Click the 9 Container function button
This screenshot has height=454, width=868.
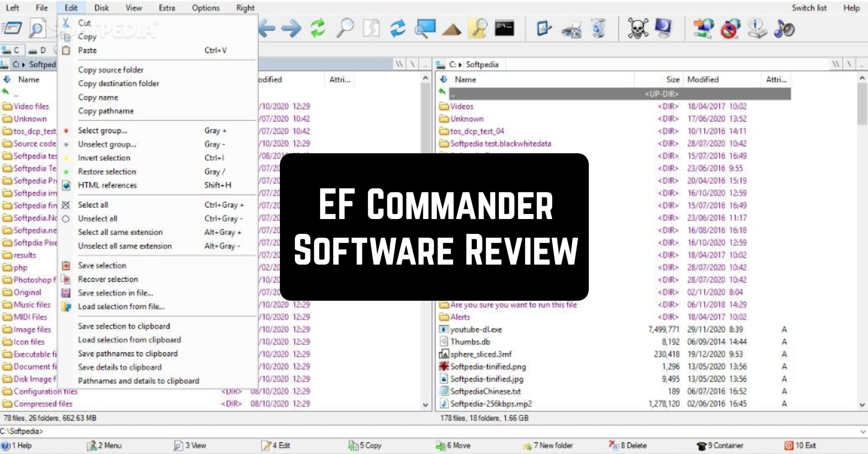[x=720, y=446]
